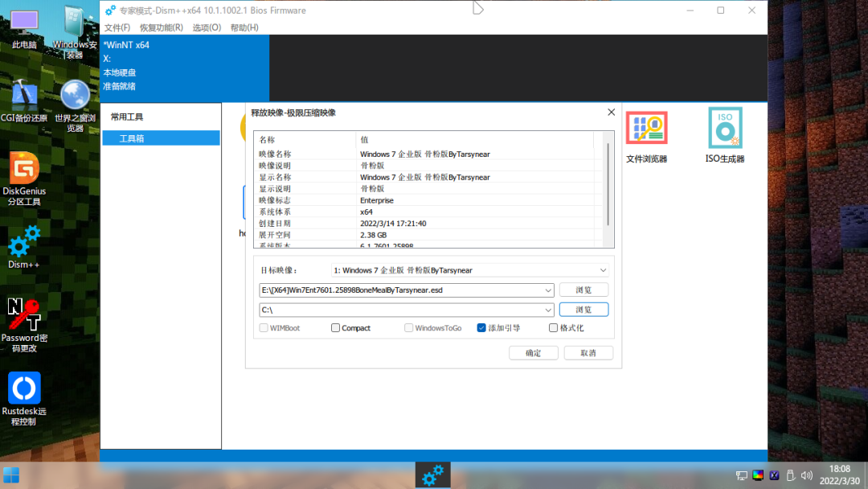Open the Password密码更改 desktop icon
Screen dimensions: 868x489
(24, 325)
